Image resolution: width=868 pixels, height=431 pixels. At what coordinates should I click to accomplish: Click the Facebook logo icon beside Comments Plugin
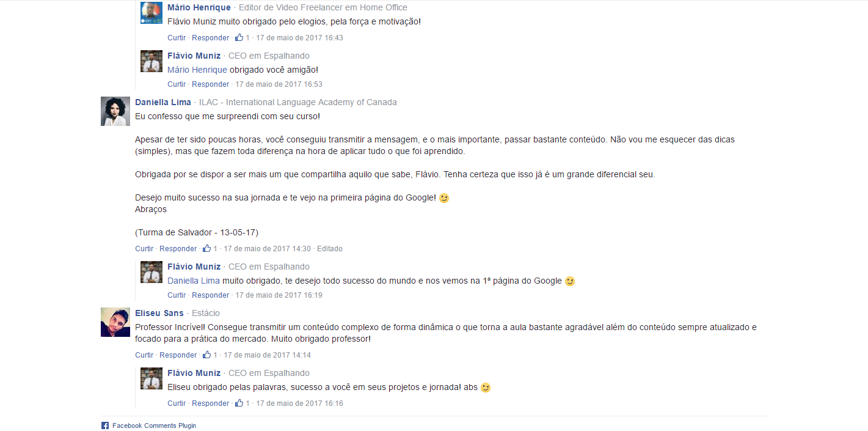pos(105,425)
